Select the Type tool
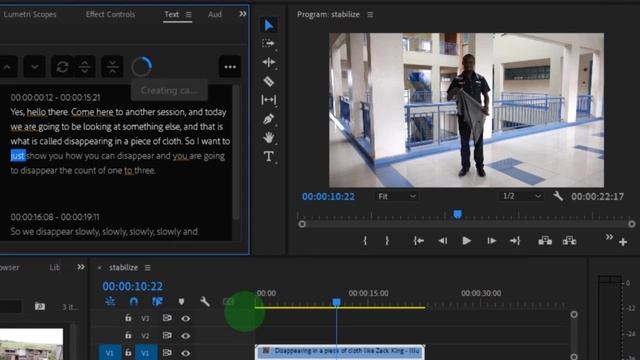Image resolution: width=640 pixels, height=360 pixels. coord(269,156)
